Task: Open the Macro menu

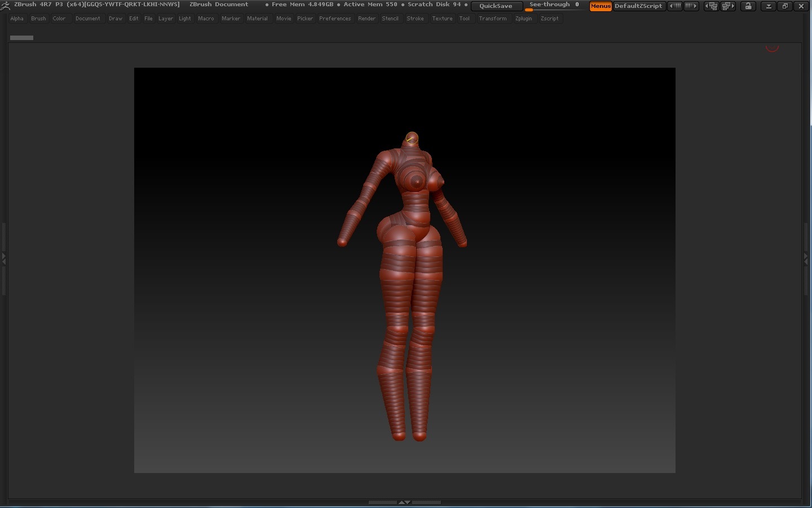Action: coord(206,19)
